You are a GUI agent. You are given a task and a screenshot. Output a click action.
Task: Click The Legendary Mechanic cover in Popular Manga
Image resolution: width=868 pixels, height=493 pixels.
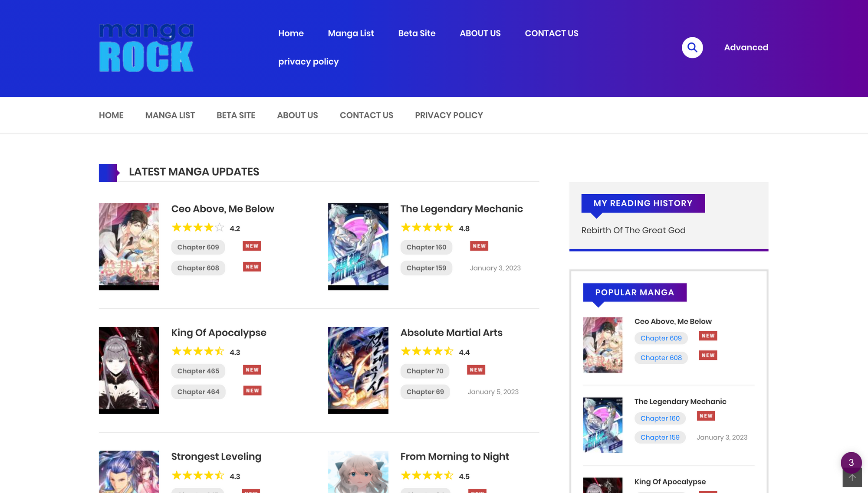point(603,425)
